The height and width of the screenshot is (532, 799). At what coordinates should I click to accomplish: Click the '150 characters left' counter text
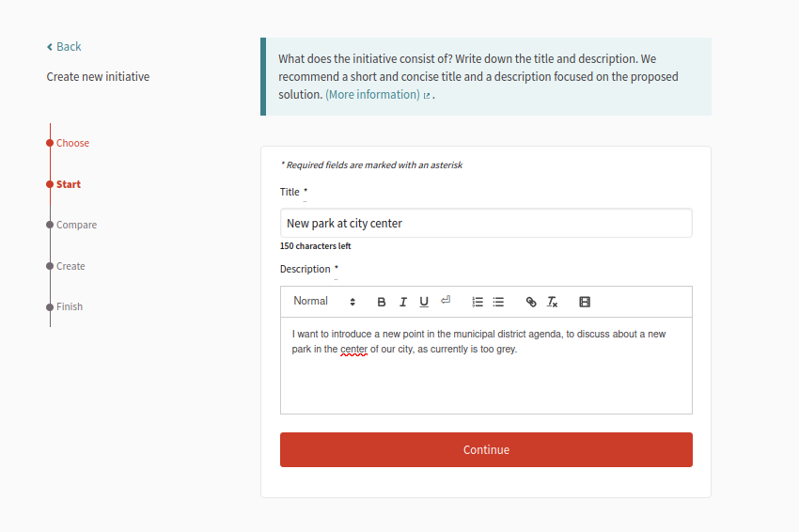(x=316, y=246)
